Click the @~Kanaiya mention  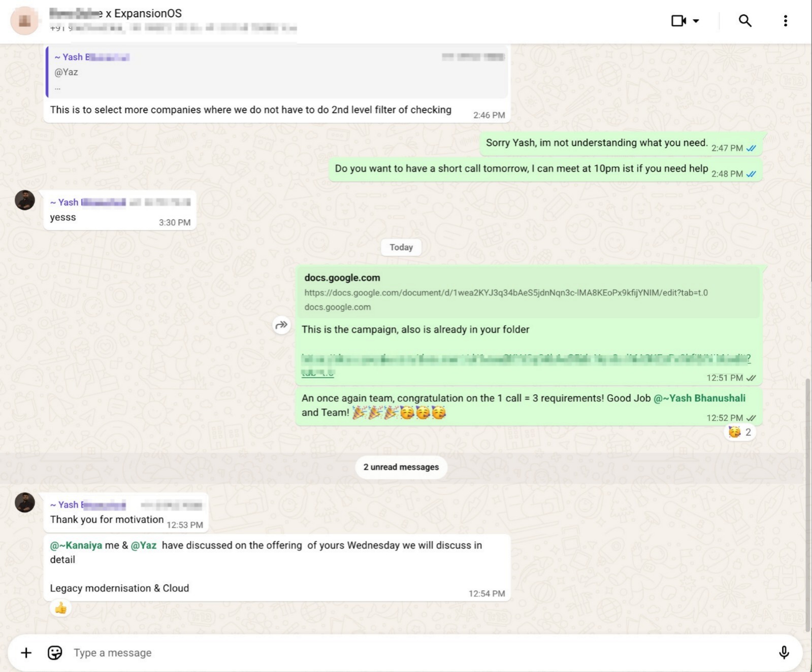76,545
